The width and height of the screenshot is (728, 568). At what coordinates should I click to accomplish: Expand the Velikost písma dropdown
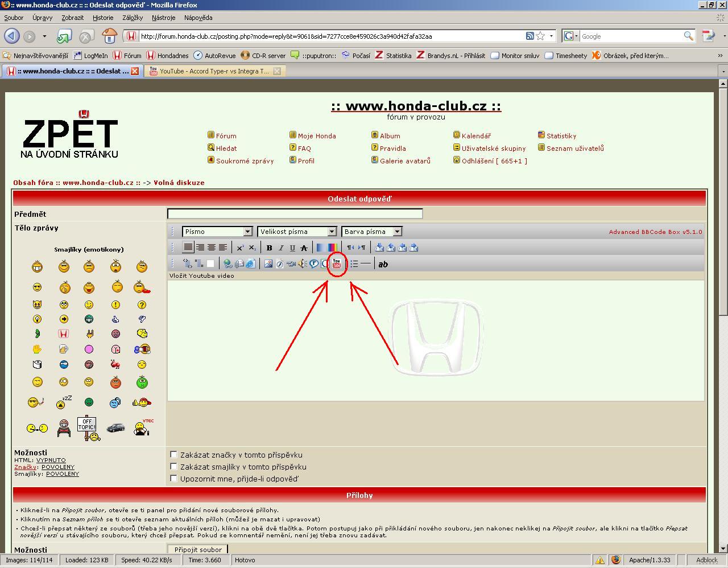point(296,232)
